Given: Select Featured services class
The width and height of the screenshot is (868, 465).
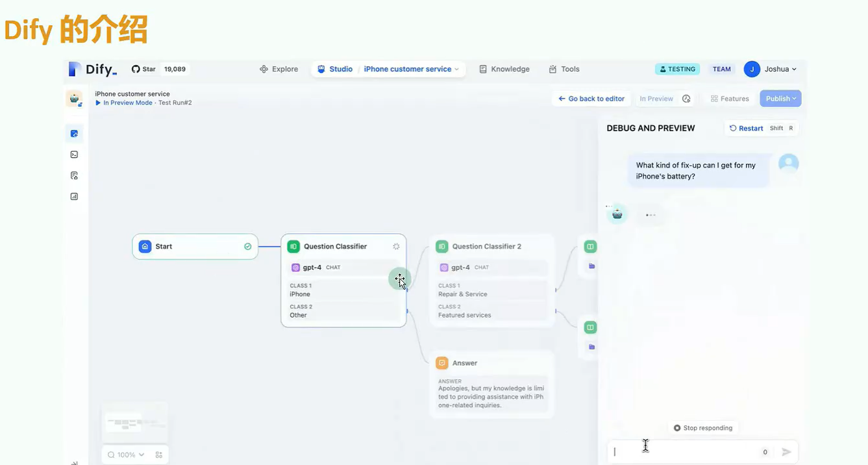Looking at the screenshot, I should tap(492, 310).
